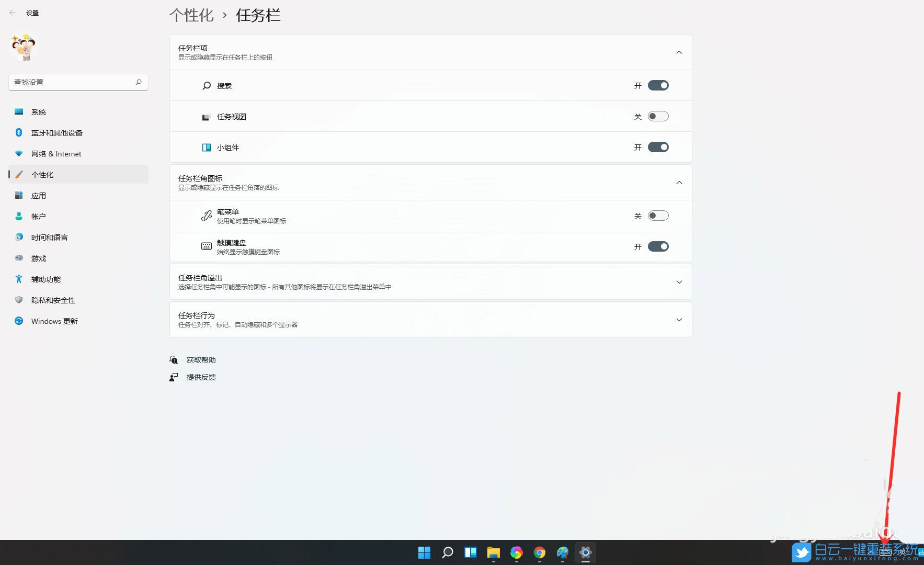Launch Chrome from the taskbar

539,552
